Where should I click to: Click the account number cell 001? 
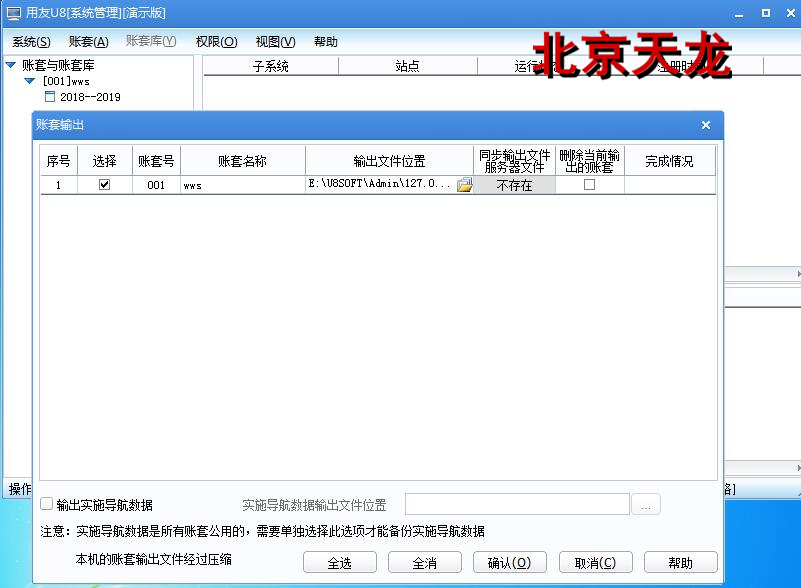pyautogui.click(x=156, y=185)
